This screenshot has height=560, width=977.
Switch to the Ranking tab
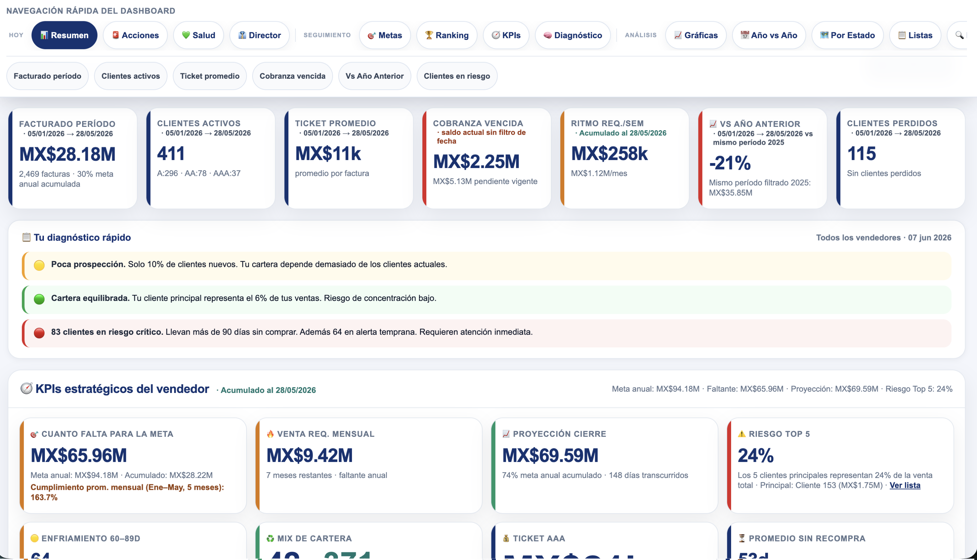pos(447,35)
